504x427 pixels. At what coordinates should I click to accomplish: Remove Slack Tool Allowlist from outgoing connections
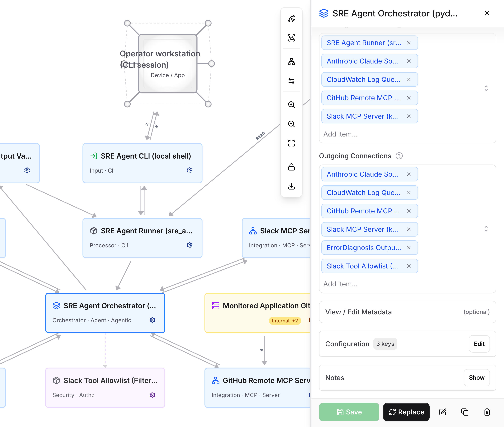coord(409,266)
